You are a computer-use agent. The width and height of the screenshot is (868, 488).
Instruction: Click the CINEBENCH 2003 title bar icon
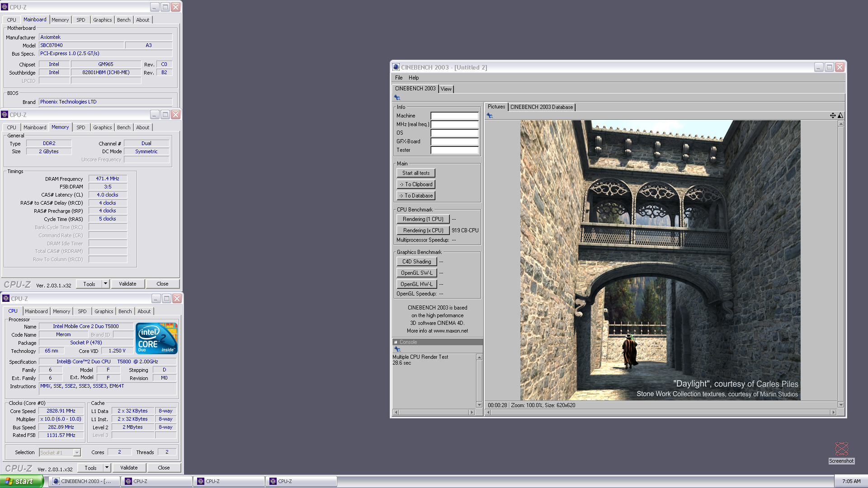pos(396,67)
